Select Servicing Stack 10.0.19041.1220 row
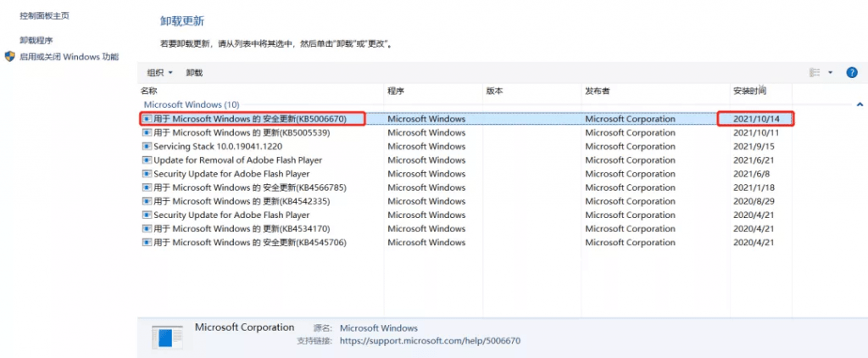Screen dimensions: 868x358 (465, 146)
